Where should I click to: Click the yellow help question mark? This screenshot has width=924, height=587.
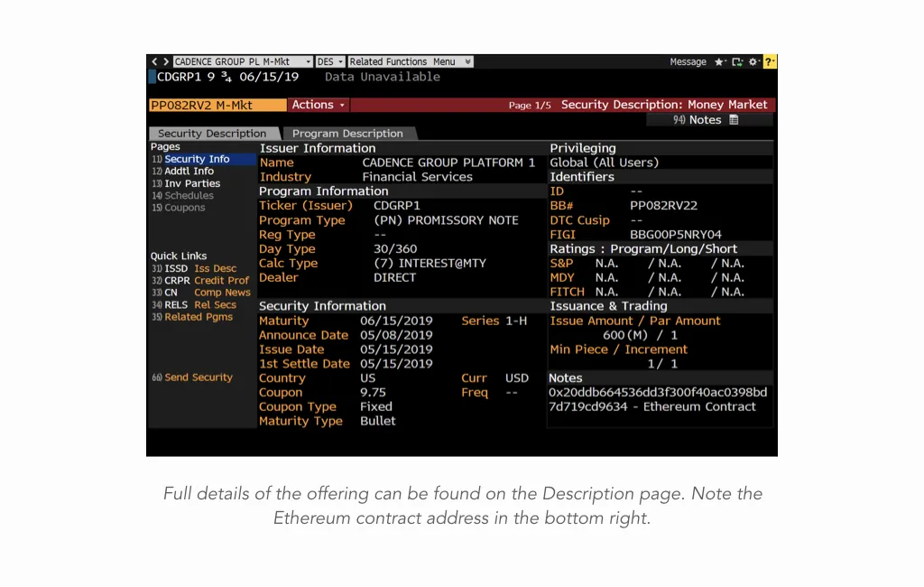click(x=770, y=61)
